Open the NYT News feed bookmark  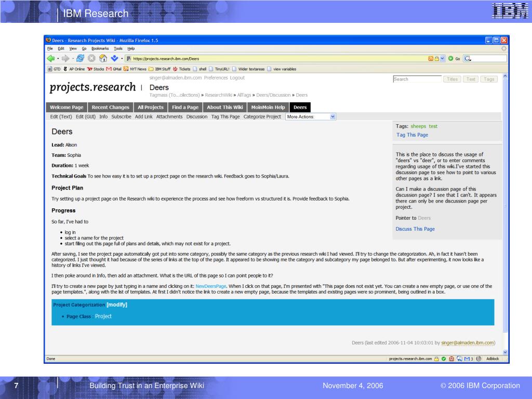135,69
